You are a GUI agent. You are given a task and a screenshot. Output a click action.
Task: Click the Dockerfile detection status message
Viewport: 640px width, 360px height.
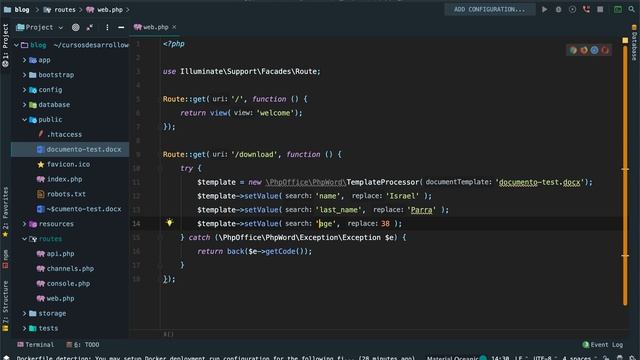pos(215,358)
